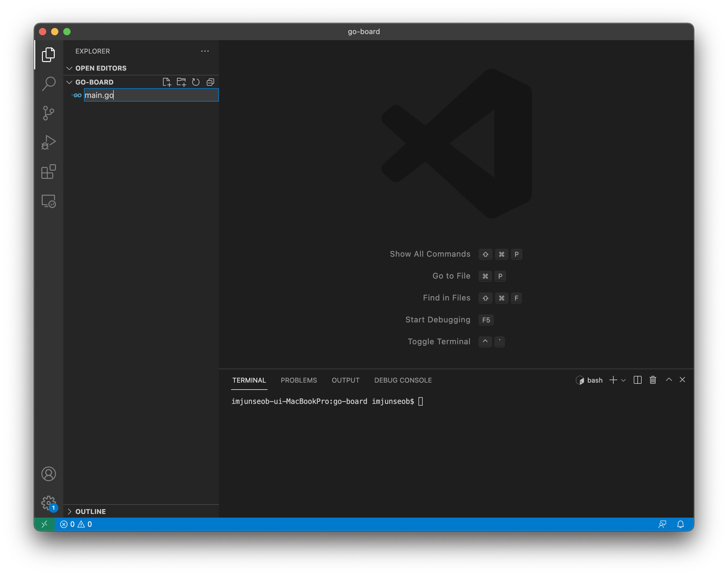Open notifications bell in status bar
This screenshot has height=576, width=728.
coord(681,524)
